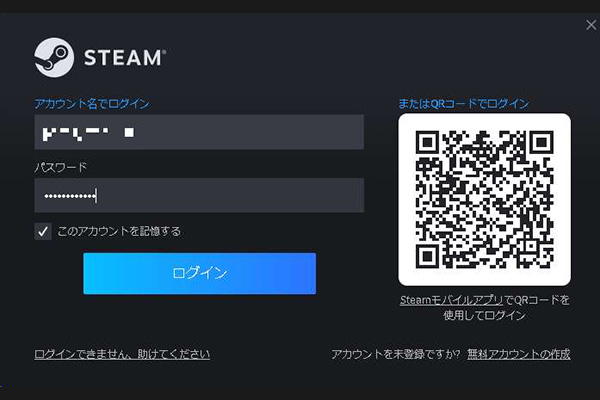Click the masked password dots

tap(70, 196)
